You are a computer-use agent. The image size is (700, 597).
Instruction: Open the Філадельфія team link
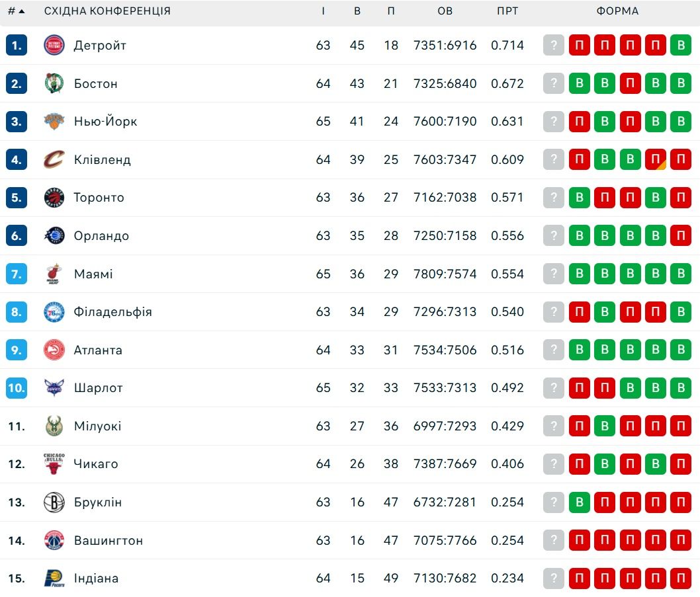tap(113, 312)
